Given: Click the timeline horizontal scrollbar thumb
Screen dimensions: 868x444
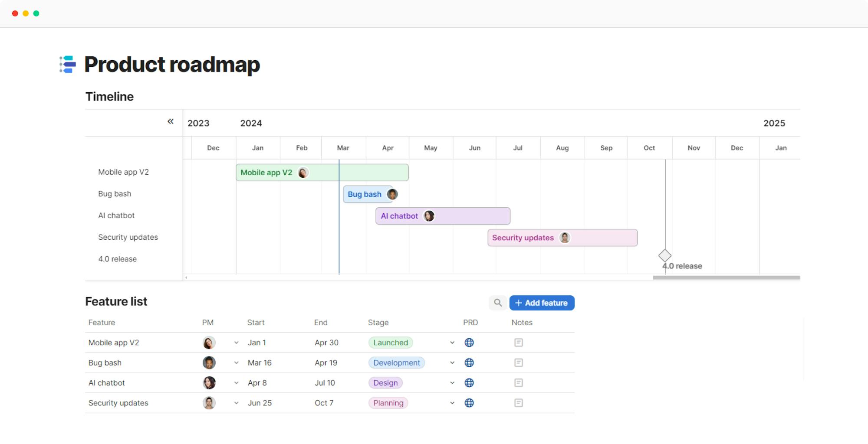Looking at the screenshot, I should pos(726,277).
